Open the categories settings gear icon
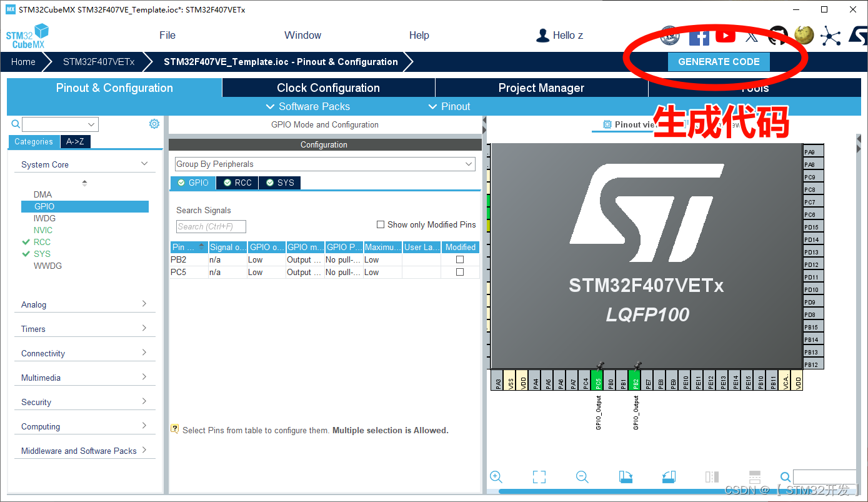This screenshot has width=868, height=502. tap(154, 124)
